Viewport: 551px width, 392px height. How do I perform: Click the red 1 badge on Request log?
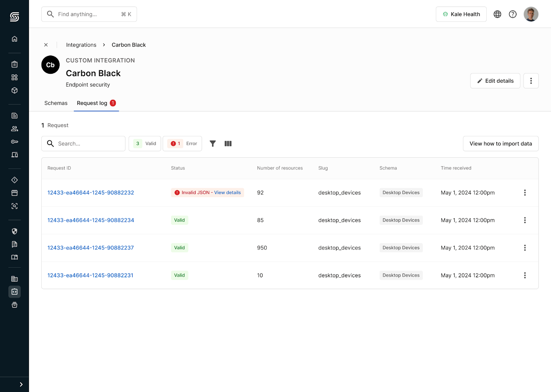coord(113,103)
